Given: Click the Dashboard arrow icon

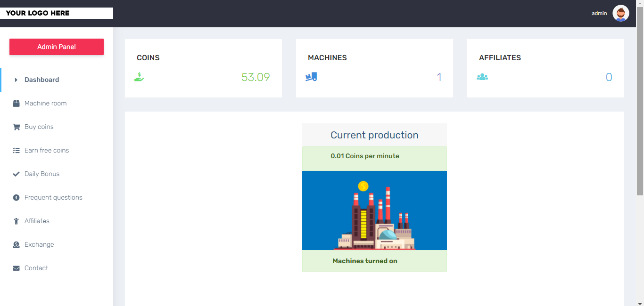Looking at the screenshot, I should [x=16, y=80].
